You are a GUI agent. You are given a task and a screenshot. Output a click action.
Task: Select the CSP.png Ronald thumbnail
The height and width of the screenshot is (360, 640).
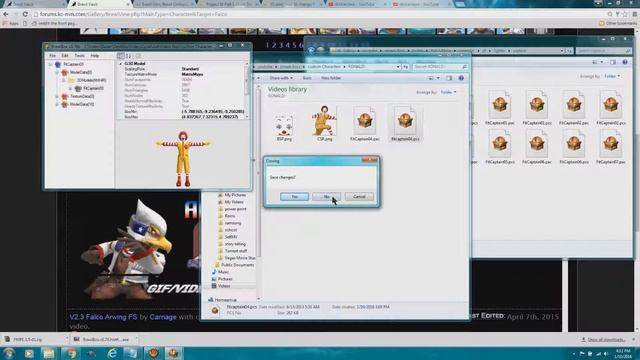tap(325, 122)
